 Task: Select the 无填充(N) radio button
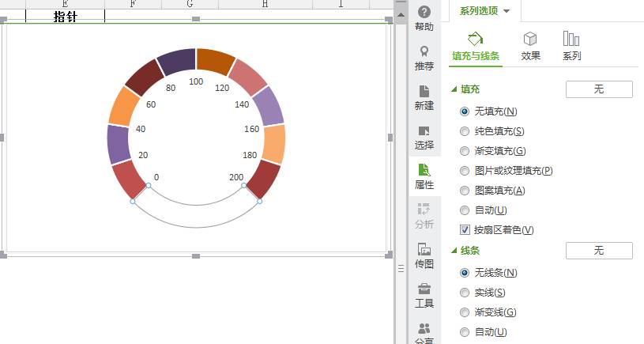(465, 112)
